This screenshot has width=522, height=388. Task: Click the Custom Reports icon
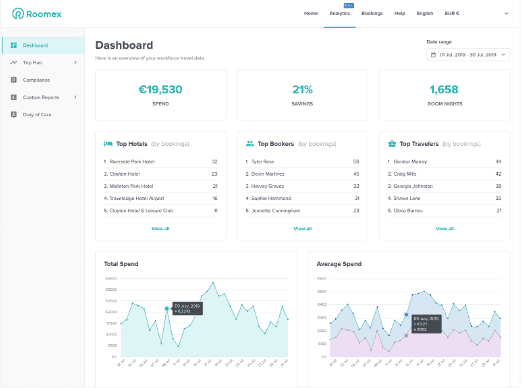(14, 97)
